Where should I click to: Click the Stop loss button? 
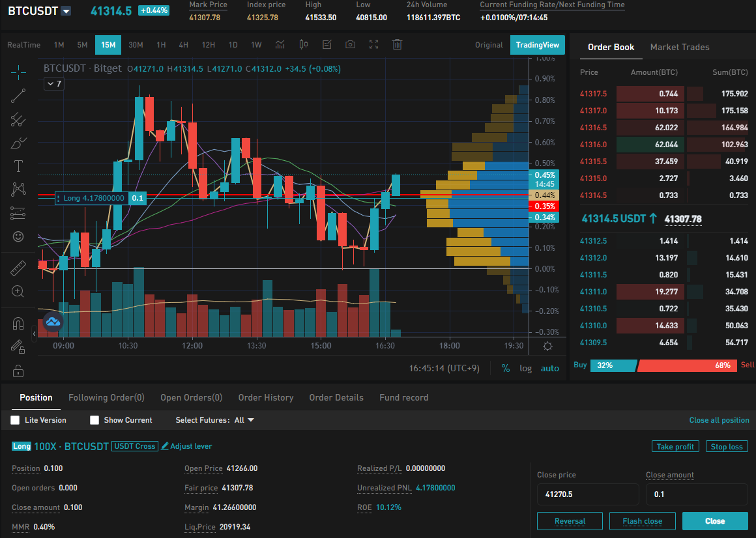coord(727,446)
